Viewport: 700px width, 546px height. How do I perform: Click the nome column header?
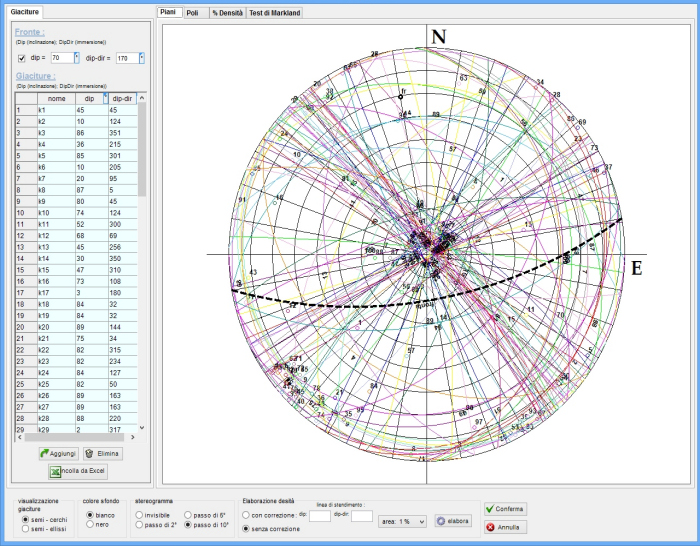tap(56, 98)
